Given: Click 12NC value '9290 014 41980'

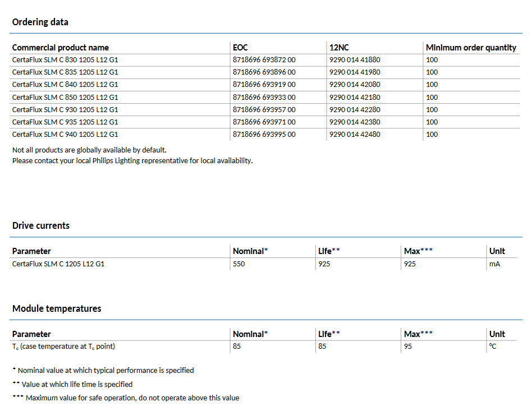Looking at the screenshot, I should (355, 72).
